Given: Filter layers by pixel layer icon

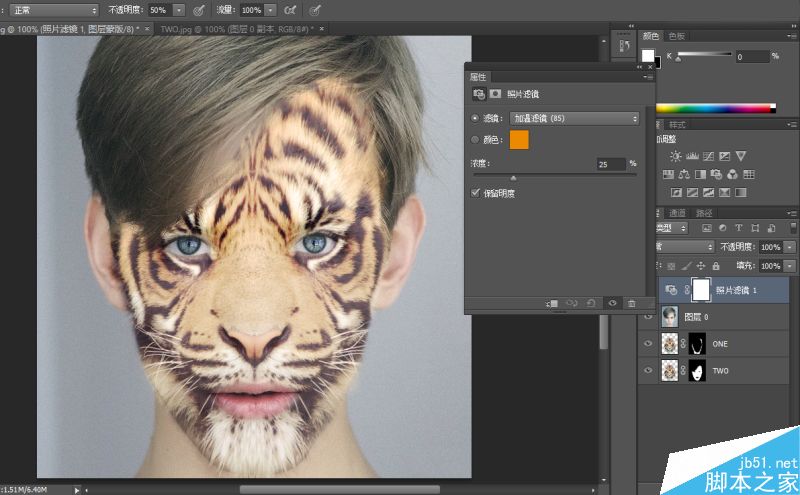Looking at the screenshot, I should tap(707, 228).
